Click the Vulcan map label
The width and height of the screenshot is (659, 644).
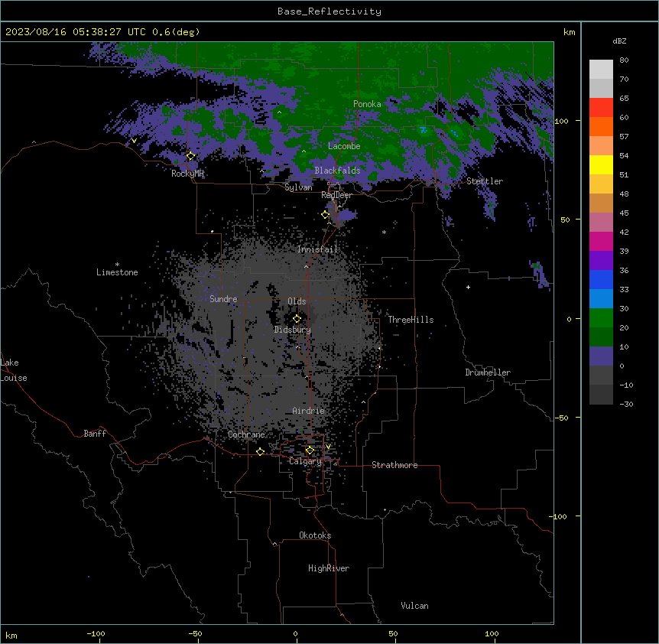point(415,606)
